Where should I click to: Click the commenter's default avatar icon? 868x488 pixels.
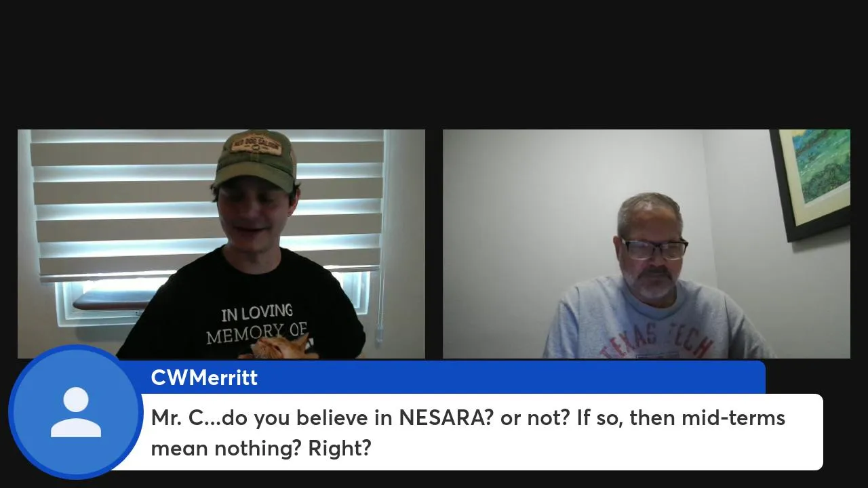76,412
